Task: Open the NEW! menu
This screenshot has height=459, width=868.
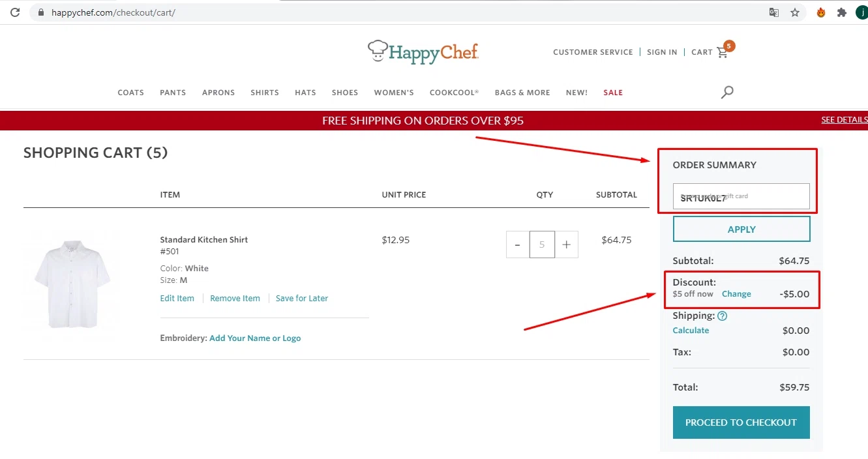Action: point(576,93)
